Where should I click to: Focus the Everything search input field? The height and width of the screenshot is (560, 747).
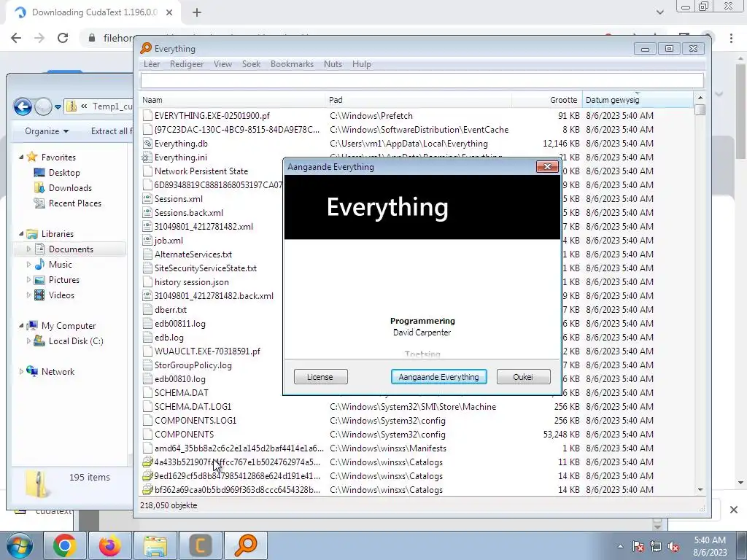(x=422, y=80)
